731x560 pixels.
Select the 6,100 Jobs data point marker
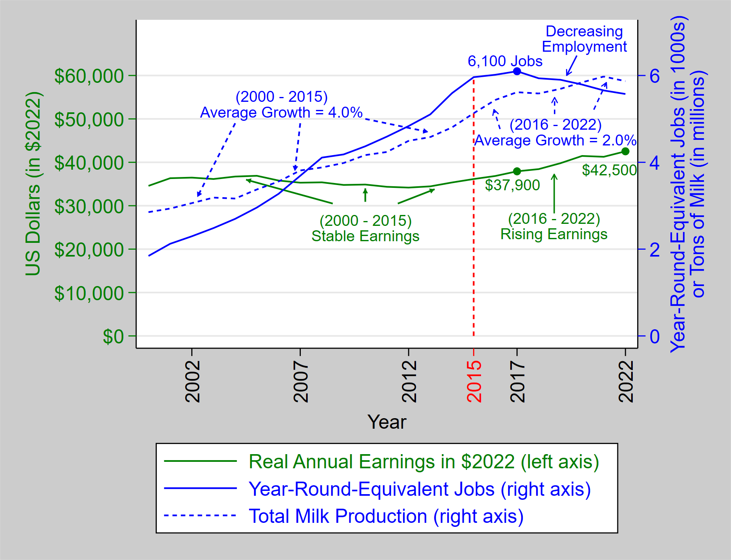click(x=517, y=71)
